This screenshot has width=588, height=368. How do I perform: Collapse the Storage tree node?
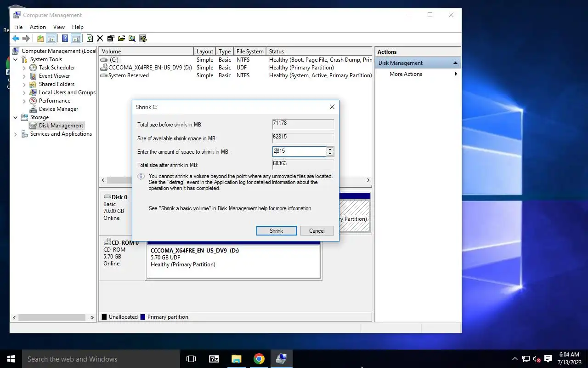pos(16,117)
